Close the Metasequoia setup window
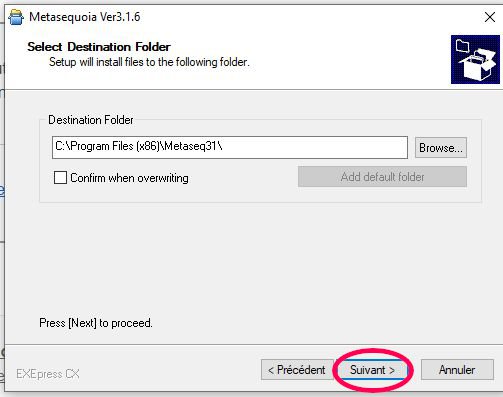Screen dimensions: 503x397 coord(490,17)
